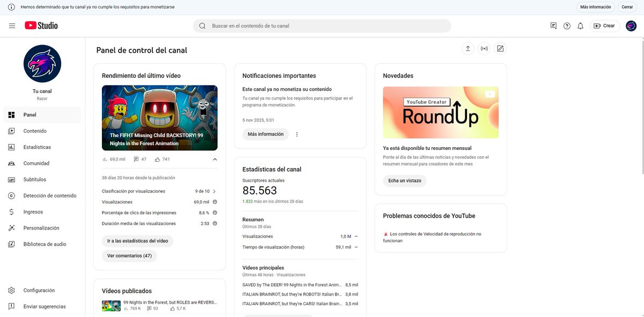Open Configuración in the sidebar
This screenshot has height=317, width=644.
(x=42, y=290)
